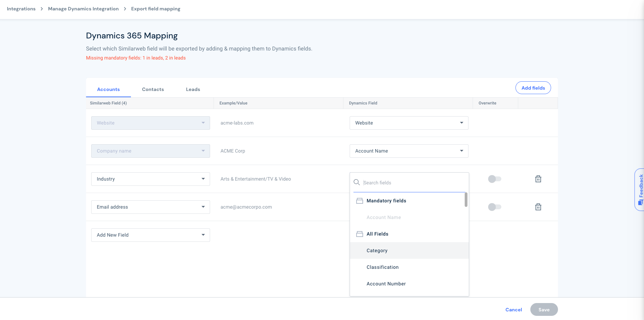Expand the Industry field dropdown

[x=151, y=179]
